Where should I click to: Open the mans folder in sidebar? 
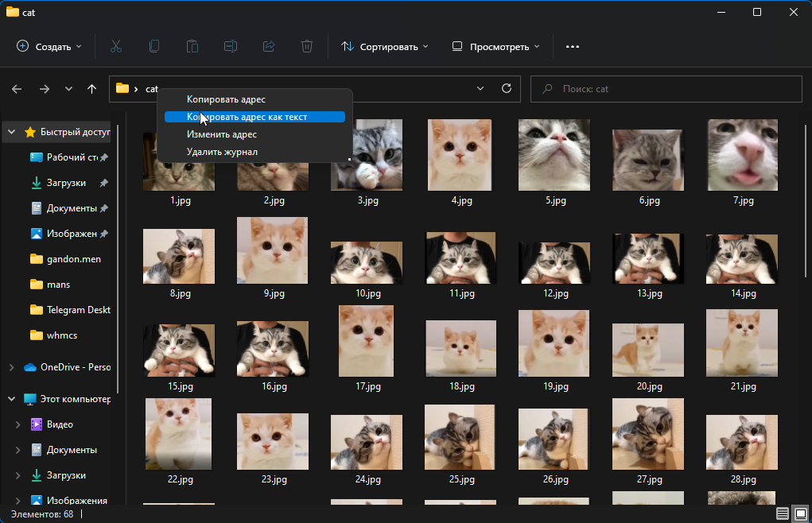(50, 284)
